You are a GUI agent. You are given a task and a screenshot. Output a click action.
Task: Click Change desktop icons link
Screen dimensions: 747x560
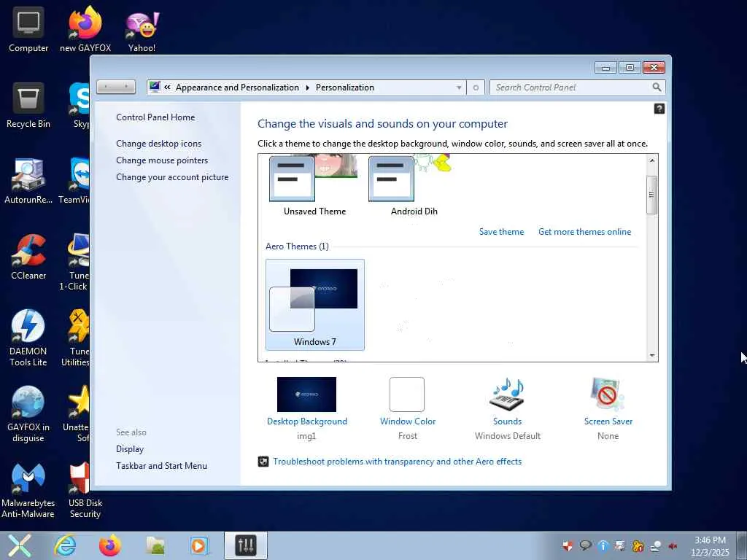[x=158, y=144]
